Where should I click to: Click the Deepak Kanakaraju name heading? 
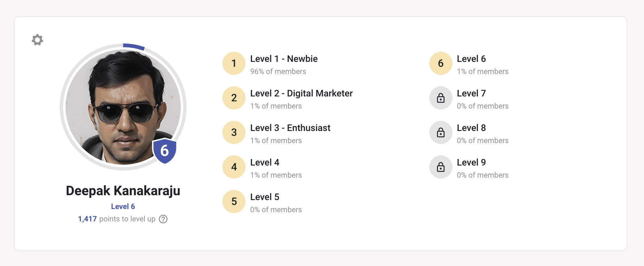point(123,191)
